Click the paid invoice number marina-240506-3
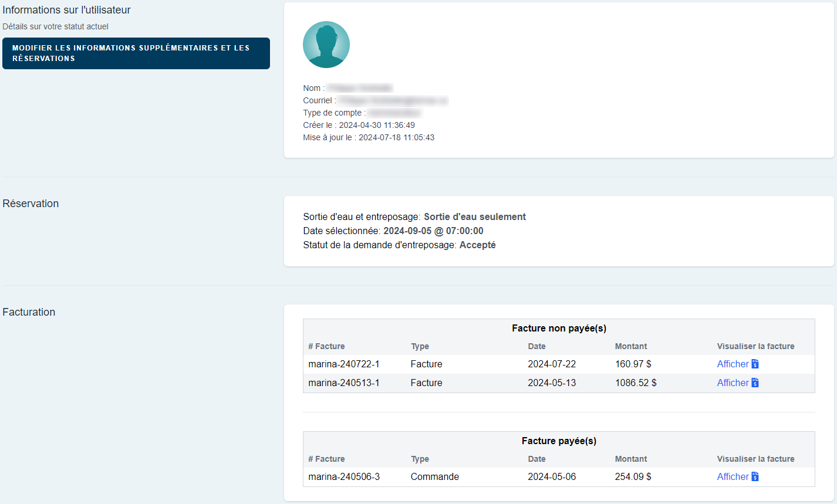 (344, 476)
